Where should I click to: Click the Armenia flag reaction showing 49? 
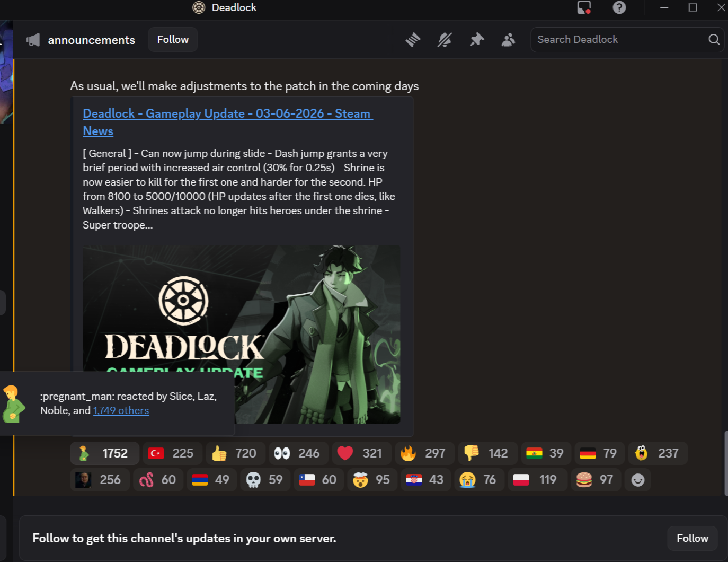211,480
